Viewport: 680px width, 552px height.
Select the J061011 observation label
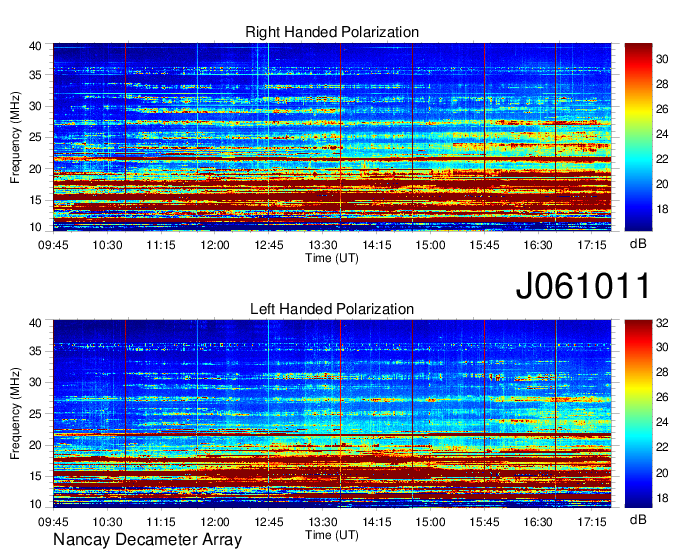click(583, 286)
